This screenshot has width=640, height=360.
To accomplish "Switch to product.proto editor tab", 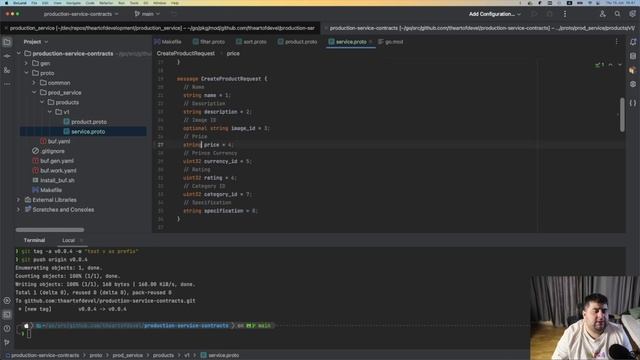I will (297, 42).
